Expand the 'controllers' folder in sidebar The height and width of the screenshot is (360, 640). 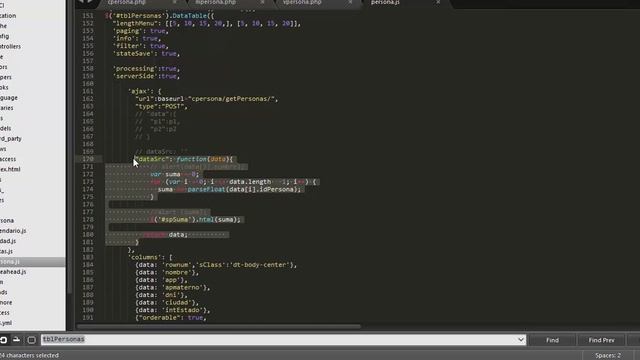pos(11,46)
